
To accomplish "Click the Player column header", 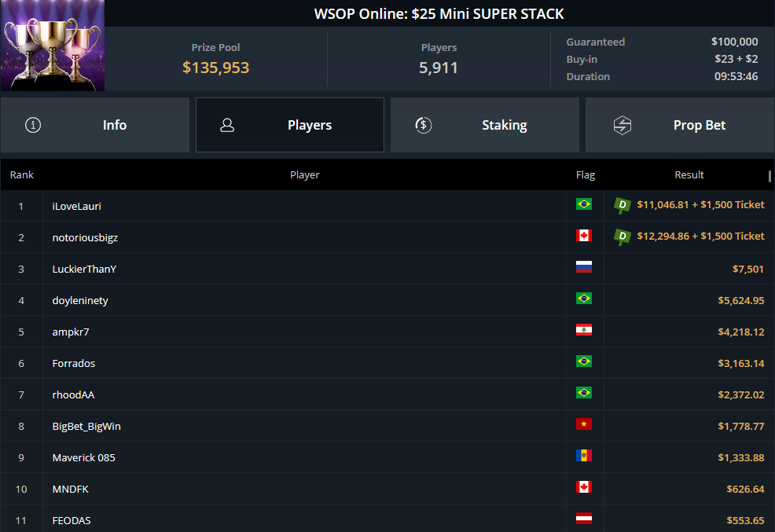I will pyautogui.click(x=304, y=175).
